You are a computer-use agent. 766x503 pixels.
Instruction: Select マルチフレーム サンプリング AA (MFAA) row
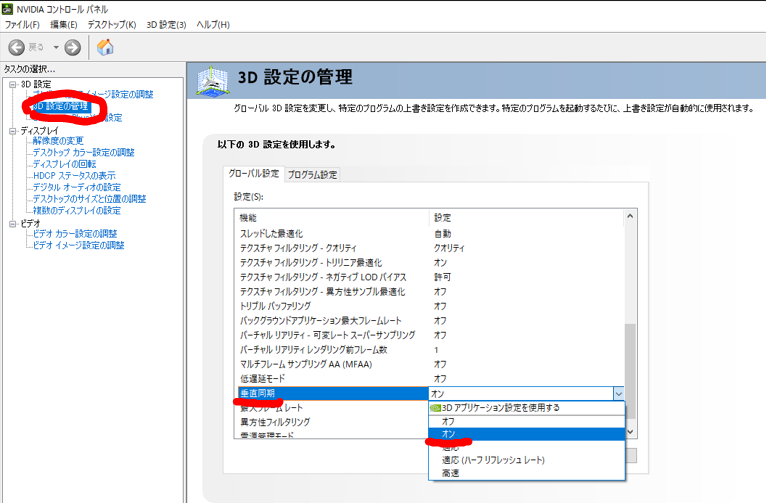[x=431, y=364]
